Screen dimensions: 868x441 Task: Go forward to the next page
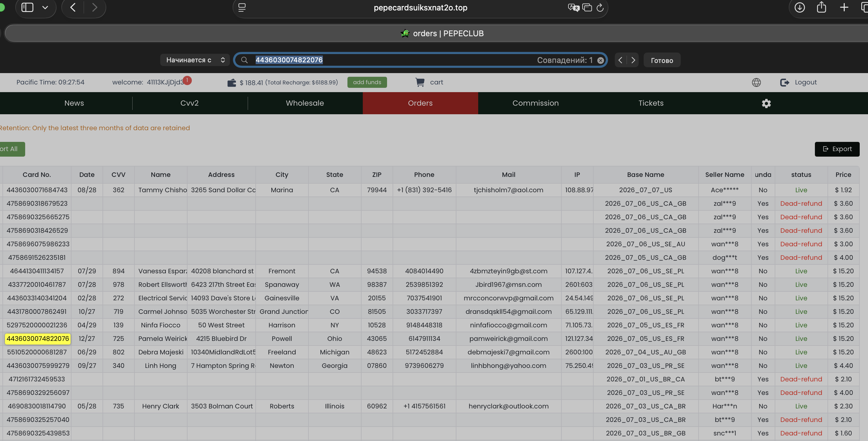coord(95,7)
